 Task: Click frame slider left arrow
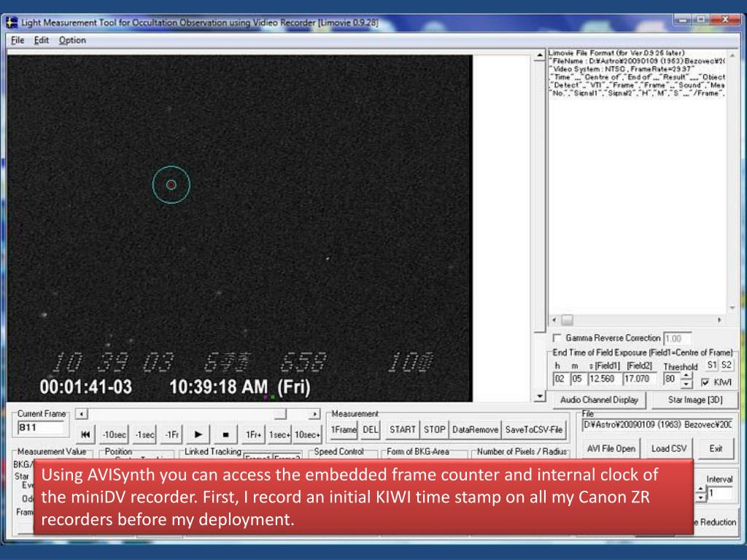pyautogui.click(x=82, y=414)
